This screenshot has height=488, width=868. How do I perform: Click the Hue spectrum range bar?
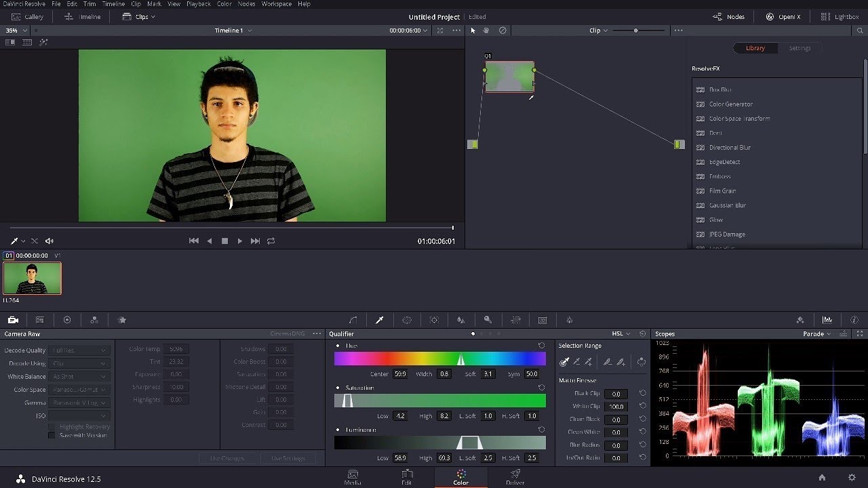click(x=440, y=359)
